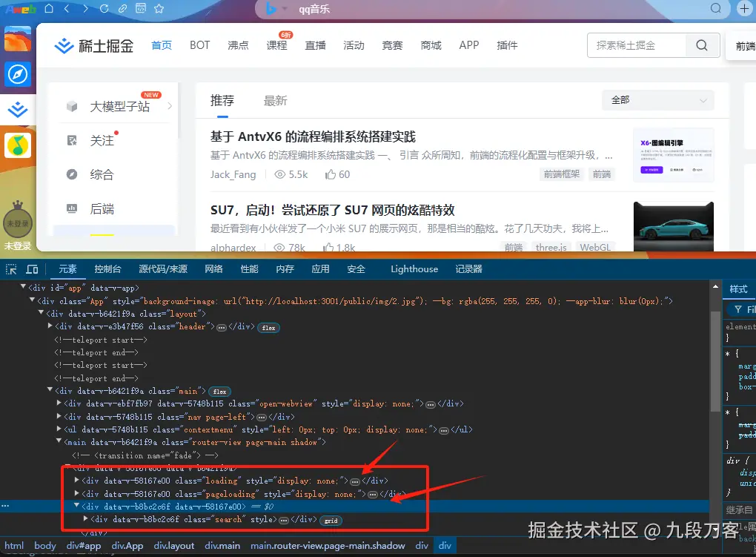Open the 沸点 nav menu item
This screenshot has width=756, height=557.
pyautogui.click(x=238, y=45)
